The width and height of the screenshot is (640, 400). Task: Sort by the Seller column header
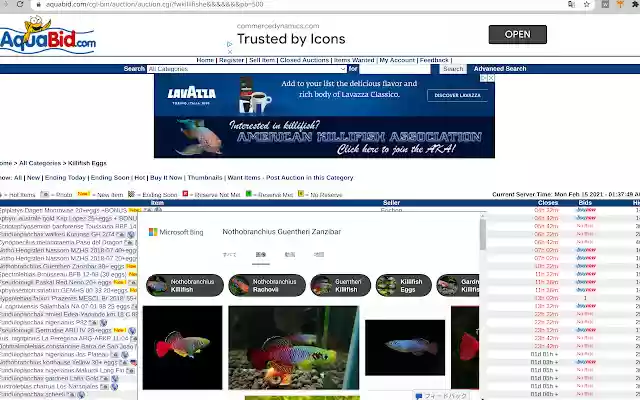[x=391, y=202]
